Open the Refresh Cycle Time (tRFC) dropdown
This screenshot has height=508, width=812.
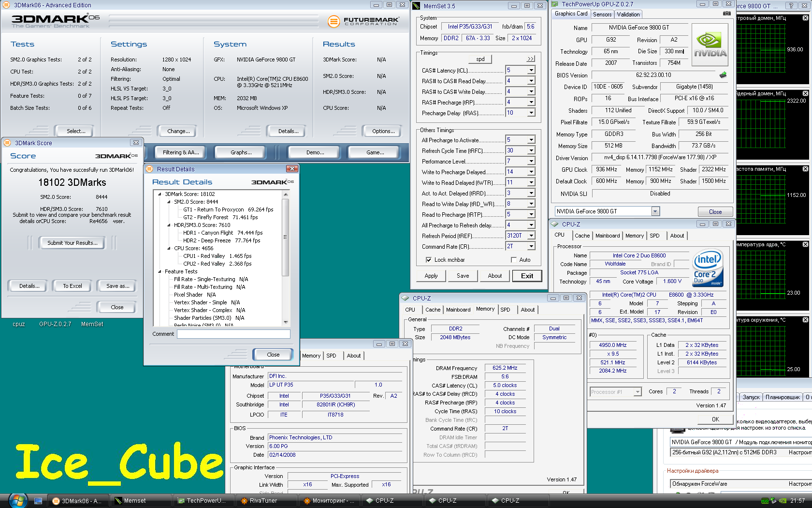531,150
